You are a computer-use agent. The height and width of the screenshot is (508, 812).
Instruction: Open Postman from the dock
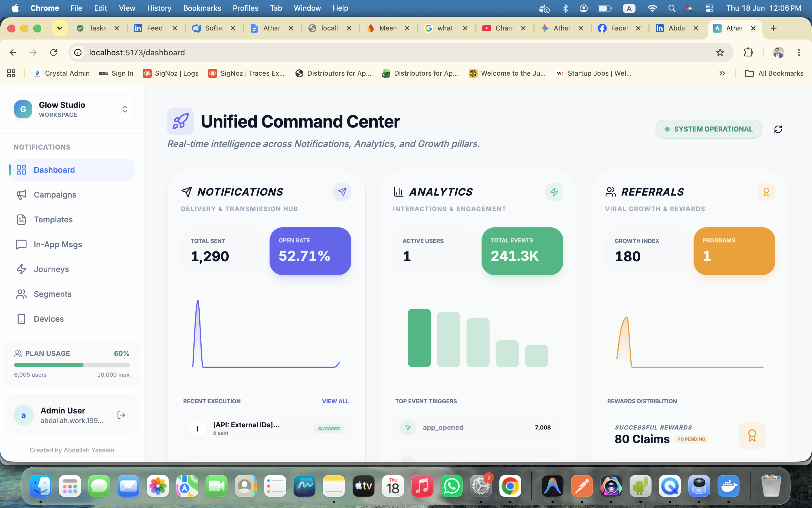(x=581, y=486)
